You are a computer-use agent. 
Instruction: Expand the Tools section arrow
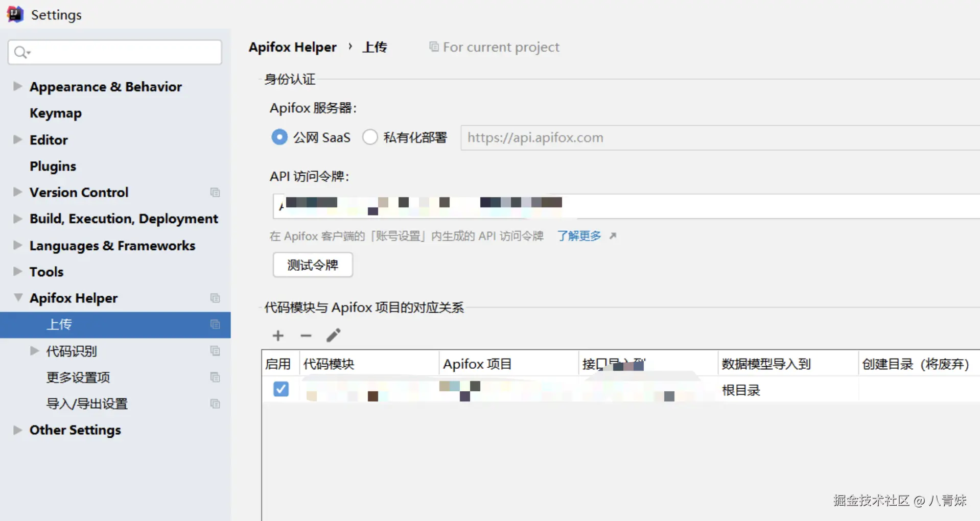click(18, 271)
